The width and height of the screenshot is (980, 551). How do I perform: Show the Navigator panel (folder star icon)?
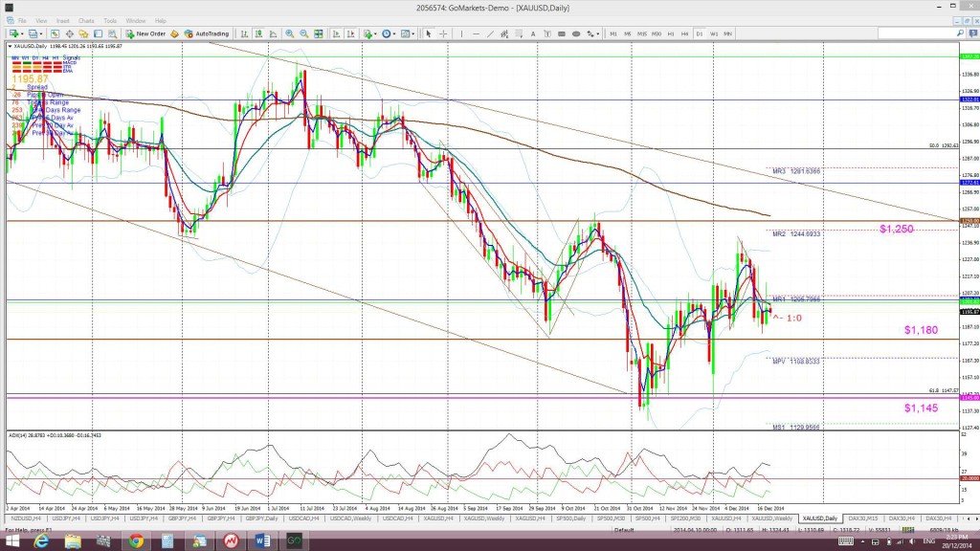click(x=83, y=33)
